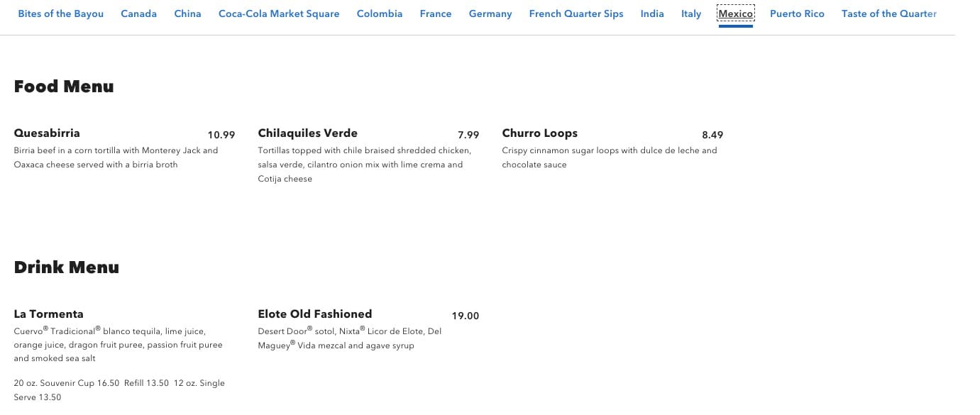This screenshot has width=980, height=415.
Task: Click the La Tormenta drink title
Action: coord(48,314)
